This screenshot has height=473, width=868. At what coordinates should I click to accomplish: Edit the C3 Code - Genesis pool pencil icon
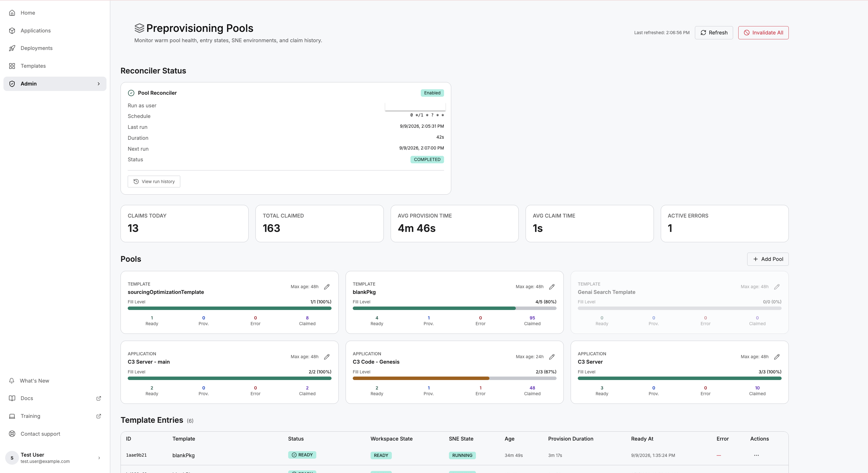(552, 357)
